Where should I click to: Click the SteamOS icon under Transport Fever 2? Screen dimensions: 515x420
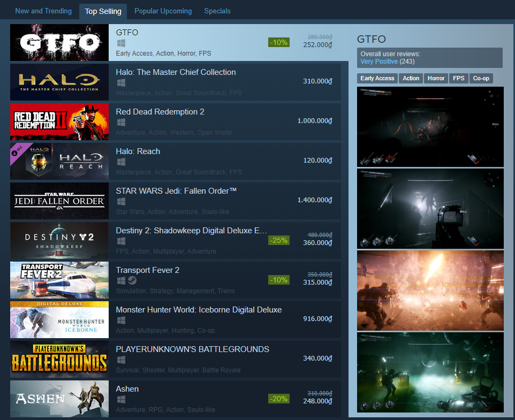tap(132, 280)
